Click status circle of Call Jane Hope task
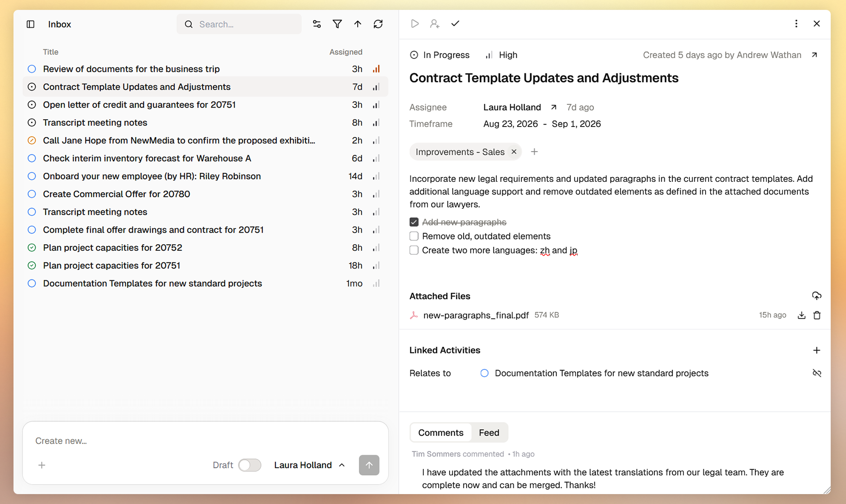846x504 pixels. pos(31,140)
